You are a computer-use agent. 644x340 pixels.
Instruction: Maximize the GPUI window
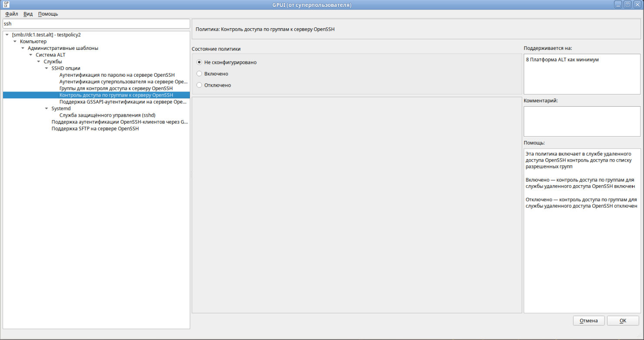[x=627, y=4]
